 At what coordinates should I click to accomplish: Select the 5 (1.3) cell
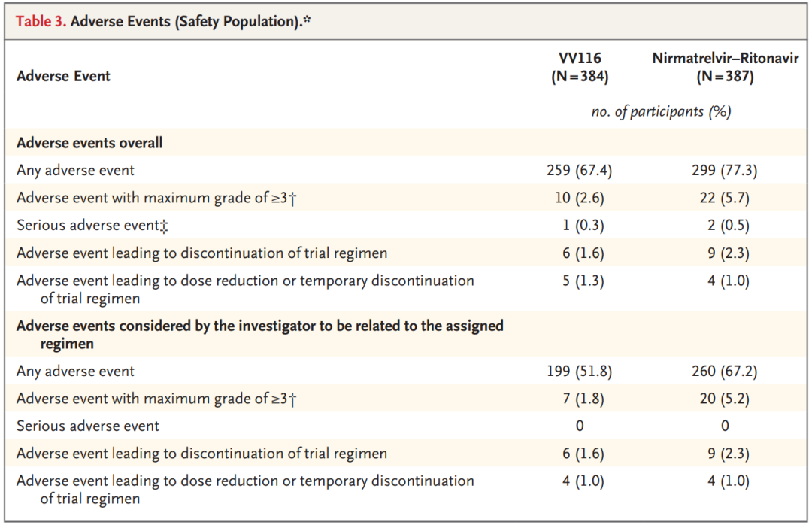click(x=579, y=281)
